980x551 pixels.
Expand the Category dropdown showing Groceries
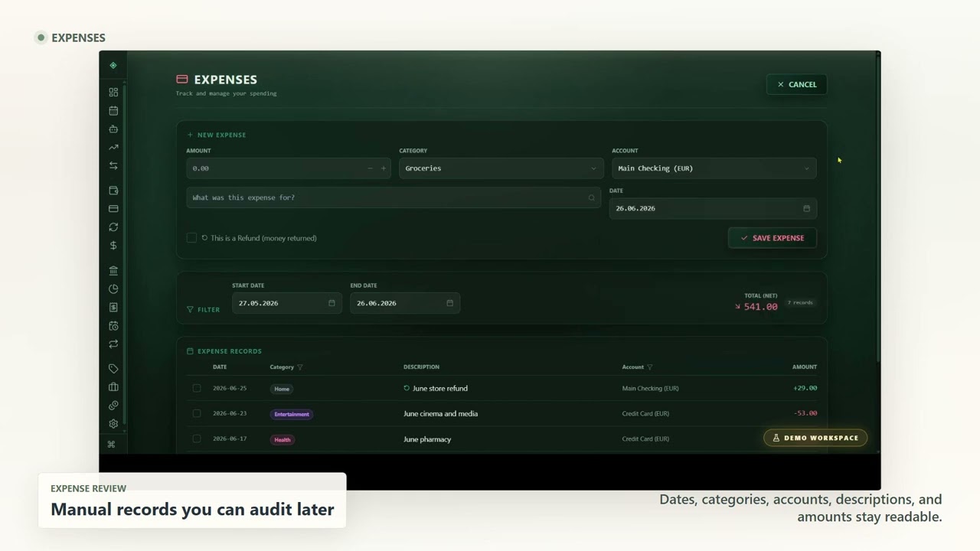click(501, 168)
